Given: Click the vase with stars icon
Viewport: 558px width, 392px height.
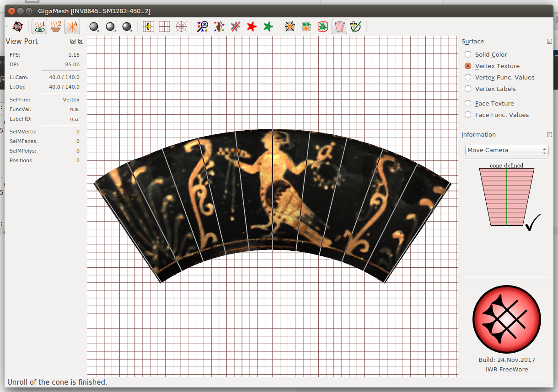Looking at the screenshot, I should [x=219, y=27].
